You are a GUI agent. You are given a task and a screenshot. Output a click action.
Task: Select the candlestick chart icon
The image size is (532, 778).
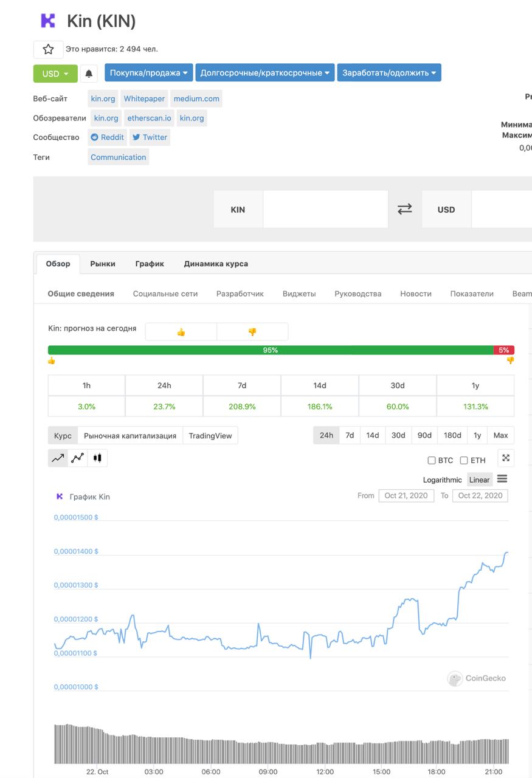pyautogui.click(x=97, y=458)
